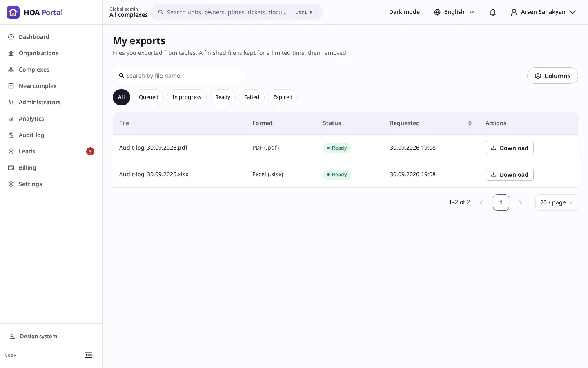Open Settings from the sidebar

pyautogui.click(x=51, y=184)
